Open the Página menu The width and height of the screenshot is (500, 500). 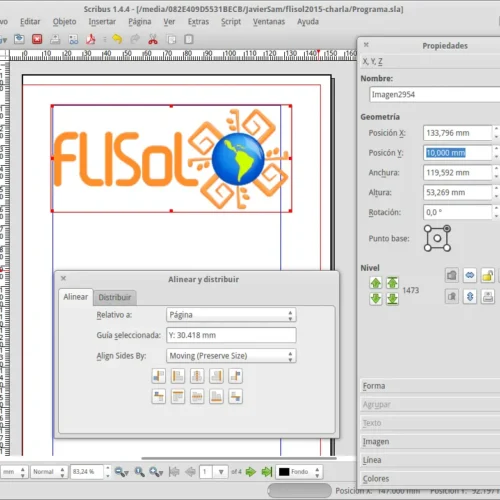pyautogui.click(x=140, y=22)
